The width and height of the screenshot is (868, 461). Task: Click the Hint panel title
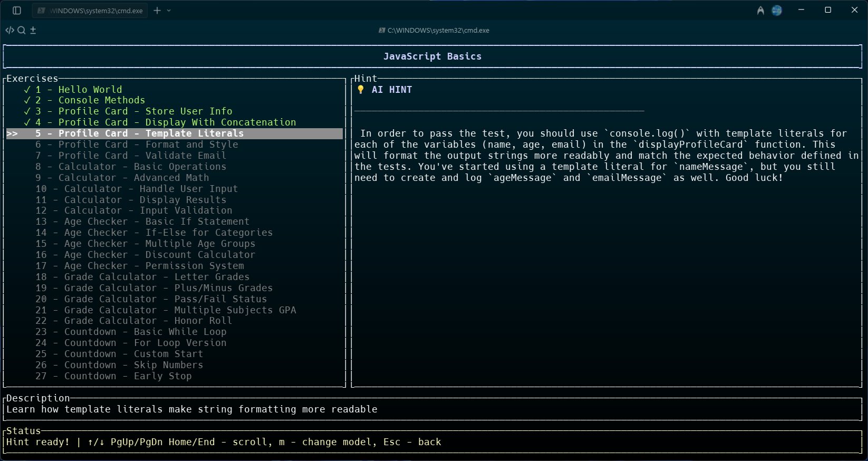[365, 79]
